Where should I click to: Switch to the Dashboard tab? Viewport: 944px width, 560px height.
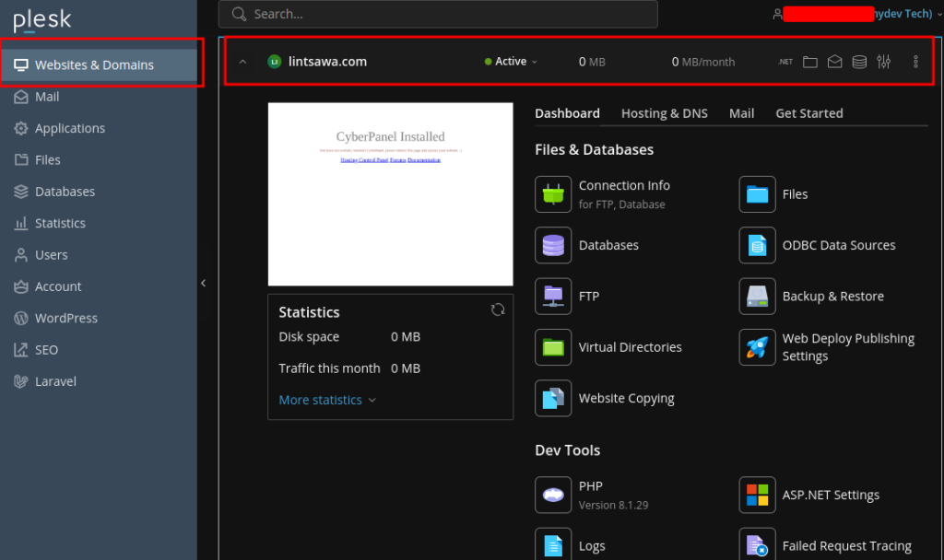point(567,113)
